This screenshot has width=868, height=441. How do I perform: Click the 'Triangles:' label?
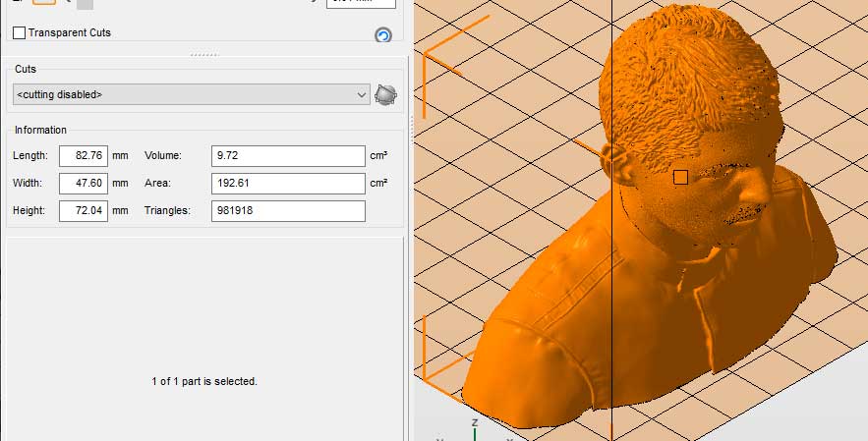(x=167, y=211)
